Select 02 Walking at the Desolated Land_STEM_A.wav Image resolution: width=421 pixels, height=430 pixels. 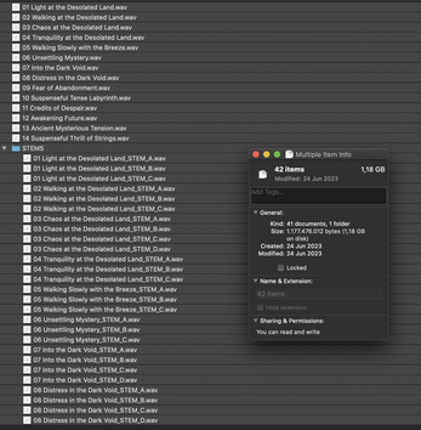click(104, 189)
